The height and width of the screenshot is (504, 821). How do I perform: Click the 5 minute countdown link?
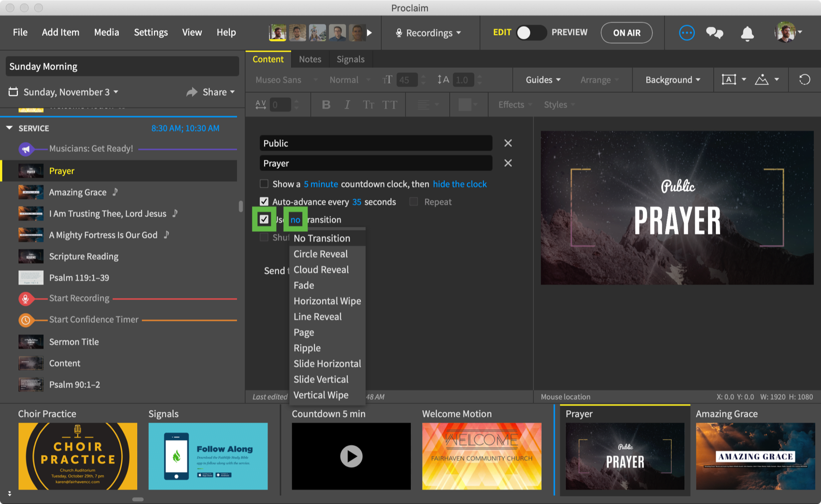(x=321, y=184)
